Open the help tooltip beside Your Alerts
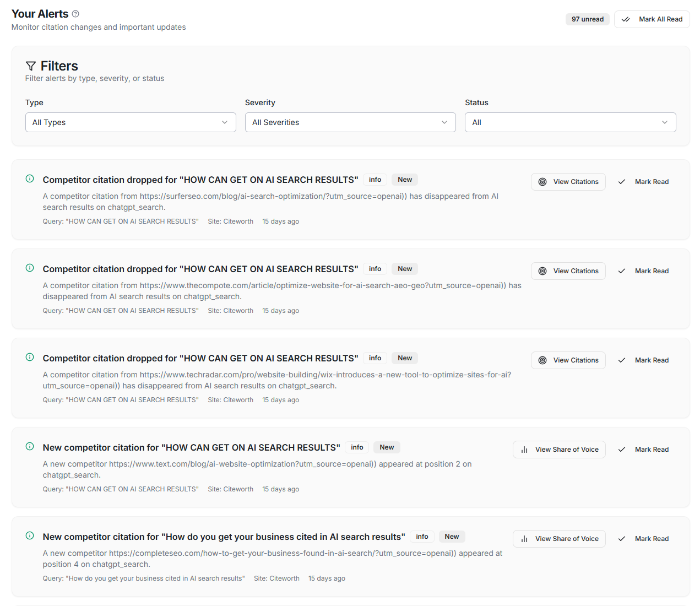 [x=75, y=14]
